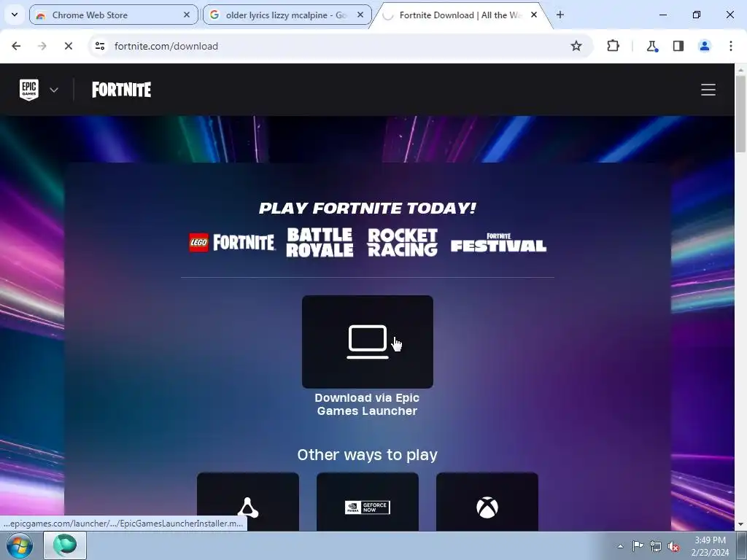Select the Fortnite Download tab

pos(460,15)
